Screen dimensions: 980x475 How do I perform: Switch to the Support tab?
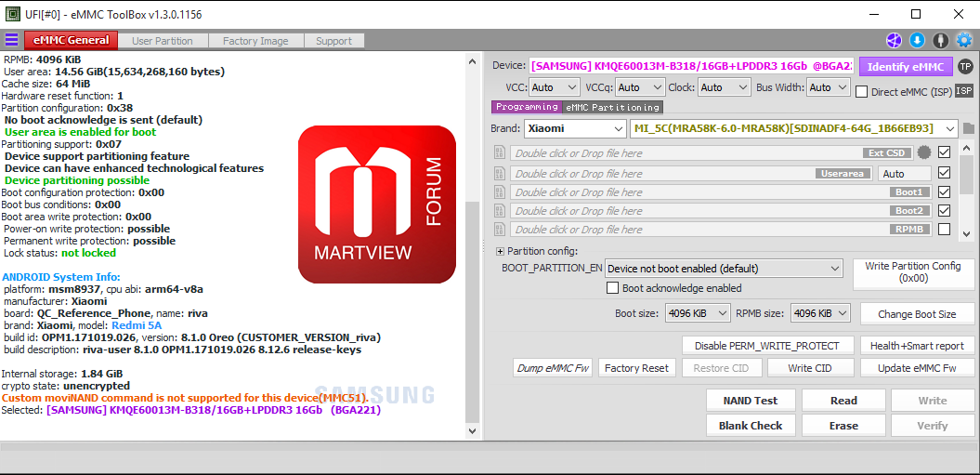pyautogui.click(x=333, y=41)
